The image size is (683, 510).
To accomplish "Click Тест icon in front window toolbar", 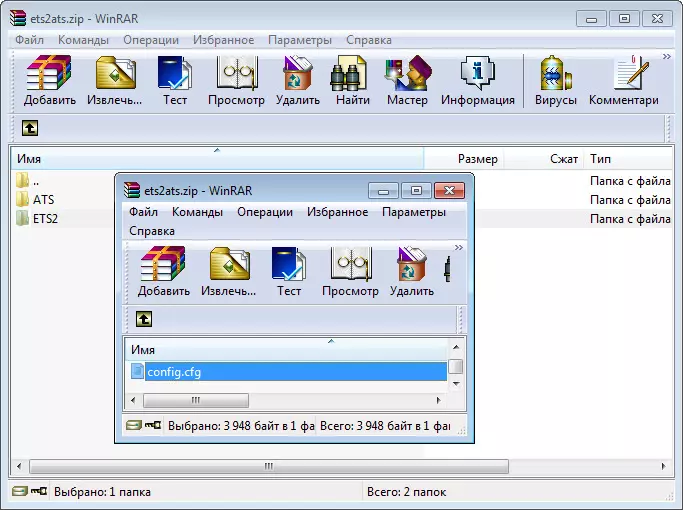I will (x=289, y=263).
